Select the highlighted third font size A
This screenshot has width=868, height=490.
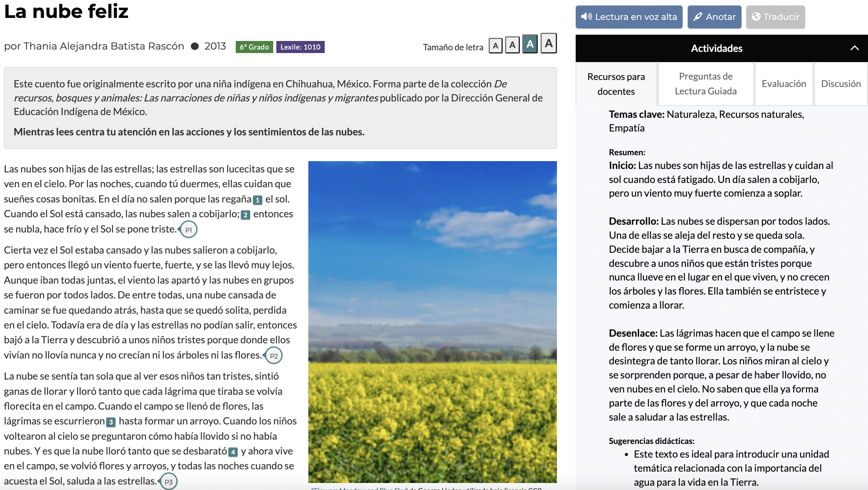coord(530,44)
